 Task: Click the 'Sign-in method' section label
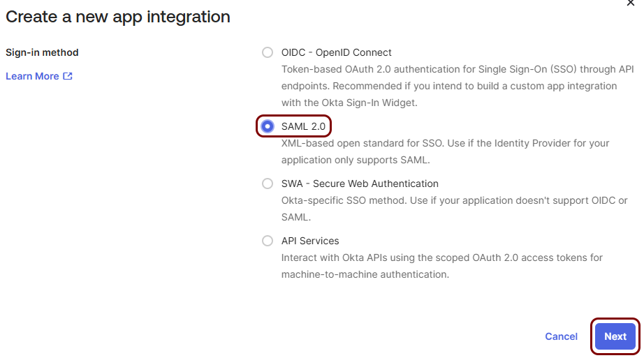(42, 52)
